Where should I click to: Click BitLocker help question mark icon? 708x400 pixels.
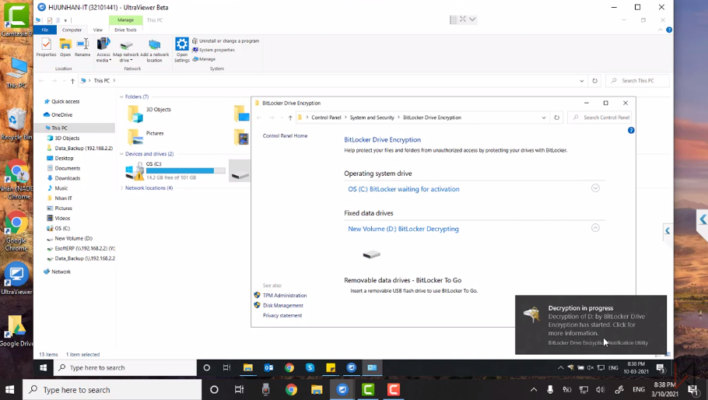pyautogui.click(x=631, y=130)
